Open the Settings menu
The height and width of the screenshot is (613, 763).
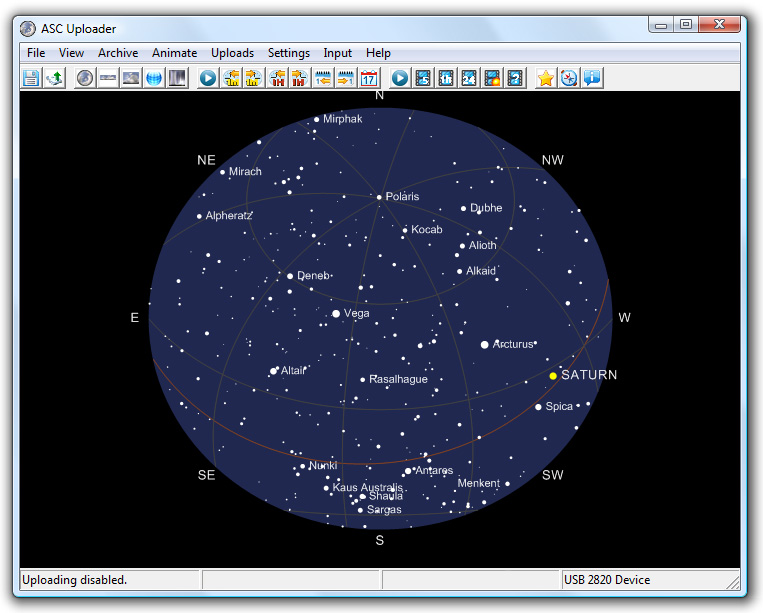point(289,53)
